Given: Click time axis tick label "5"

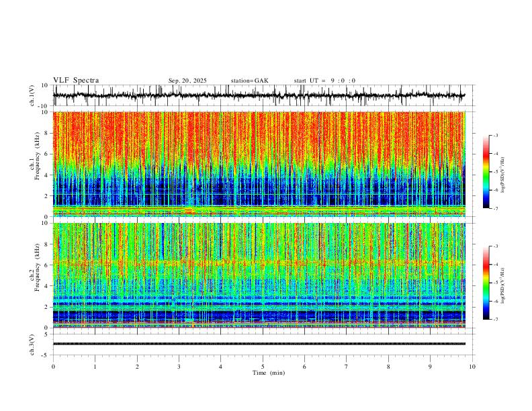Looking at the screenshot, I should pos(263,367).
